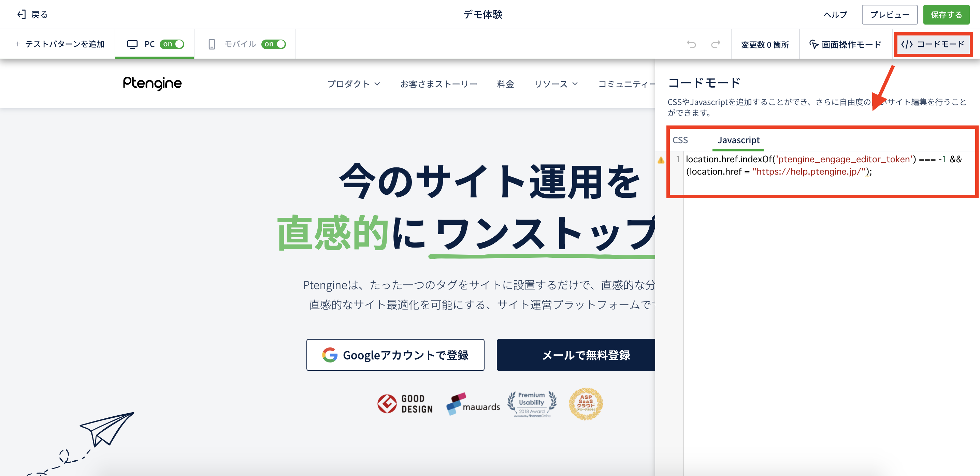Click Googleアカウントで登録 button
The height and width of the screenshot is (476, 980).
tap(395, 355)
